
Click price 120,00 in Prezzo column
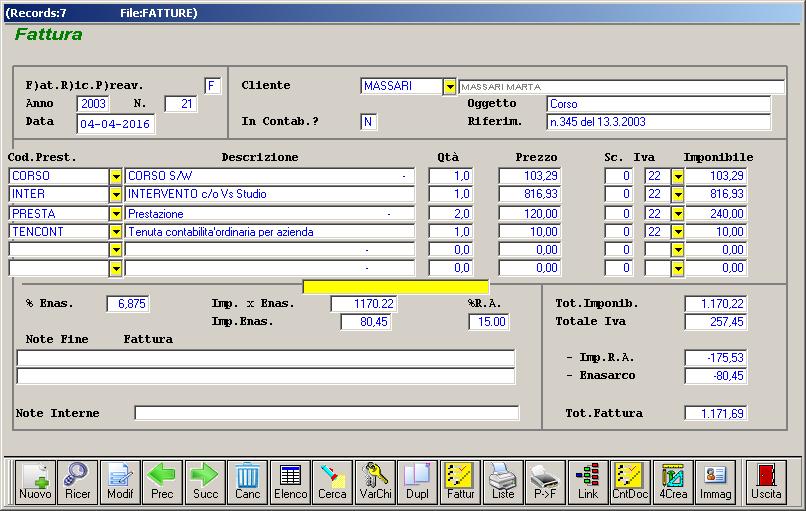pyautogui.click(x=530, y=214)
